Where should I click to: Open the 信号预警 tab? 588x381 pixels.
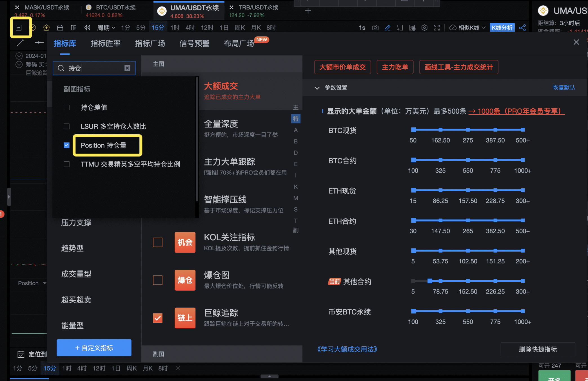[x=195, y=43]
